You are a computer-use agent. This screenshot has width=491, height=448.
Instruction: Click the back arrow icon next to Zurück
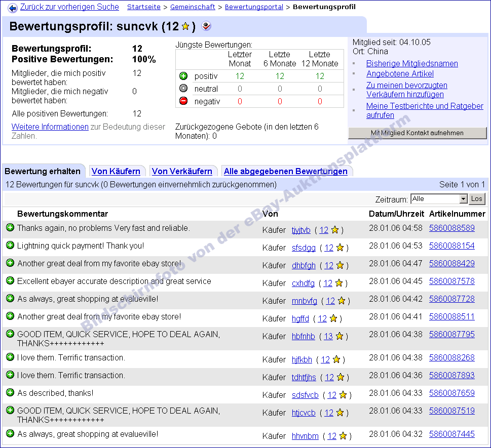13,8
